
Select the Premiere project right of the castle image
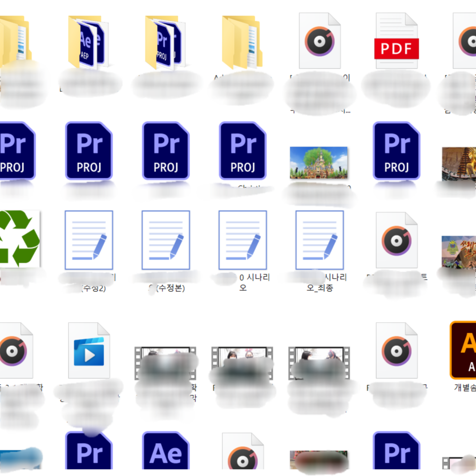click(396, 151)
